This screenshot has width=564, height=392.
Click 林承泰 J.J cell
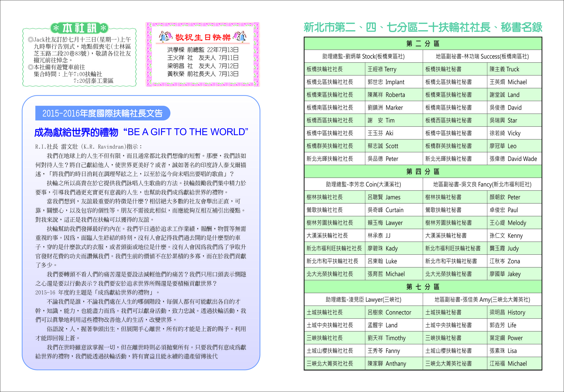394,235
